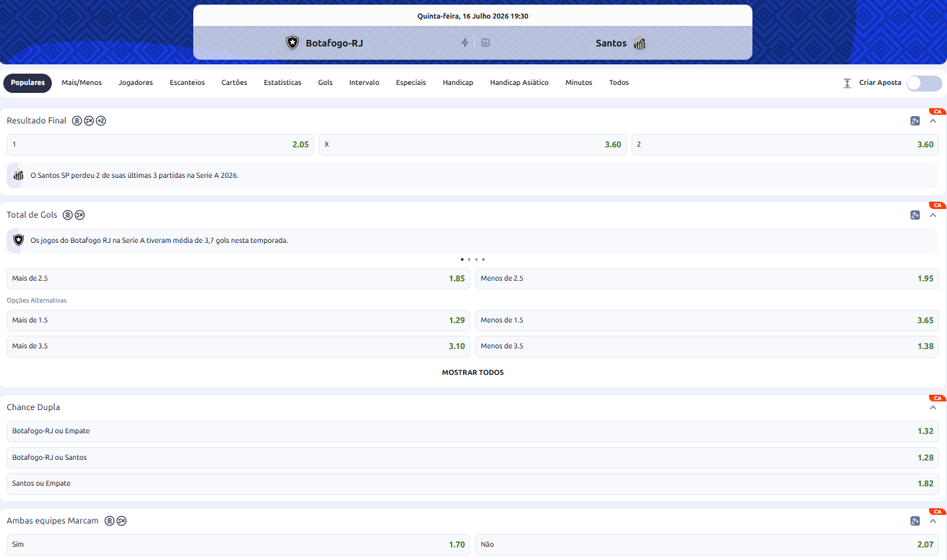Switch to Handicap Asiático tab

coord(519,83)
